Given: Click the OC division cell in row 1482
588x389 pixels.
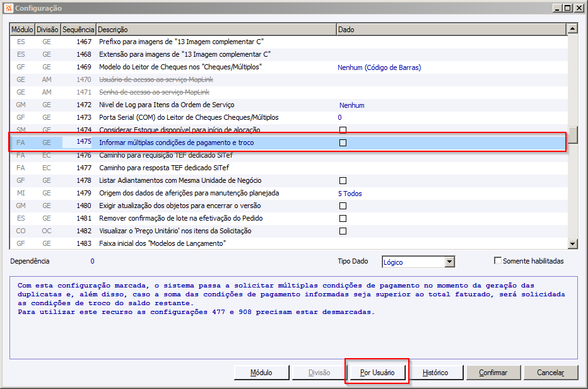Looking at the screenshot, I should (47, 231).
